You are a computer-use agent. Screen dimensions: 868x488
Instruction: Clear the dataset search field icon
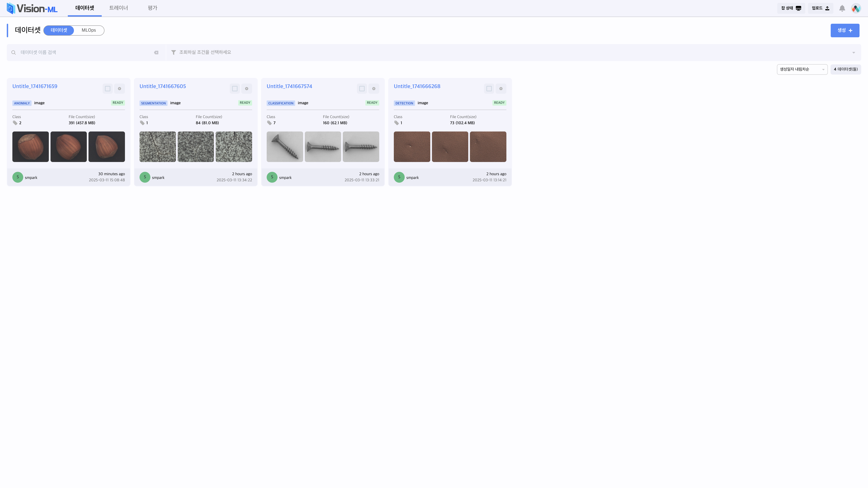click(156, 53)
